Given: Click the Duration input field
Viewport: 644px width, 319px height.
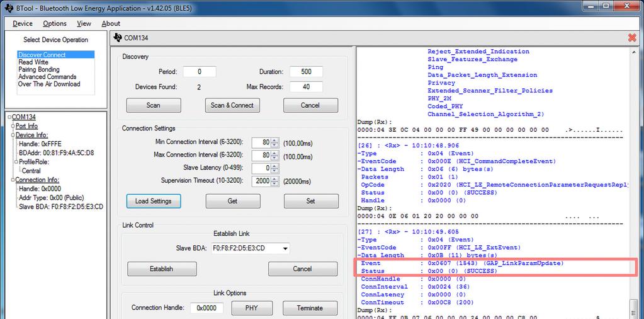Looking at the screenshot, I should (306, 71).
